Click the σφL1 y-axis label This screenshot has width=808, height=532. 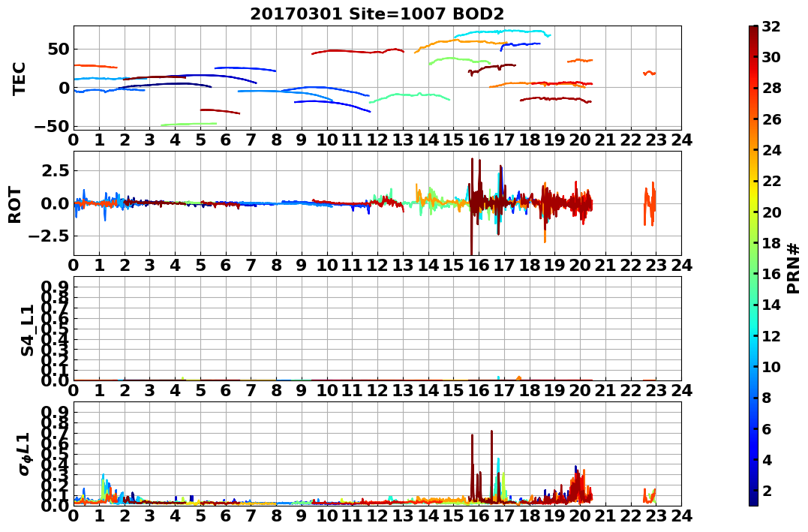point(25,454)
